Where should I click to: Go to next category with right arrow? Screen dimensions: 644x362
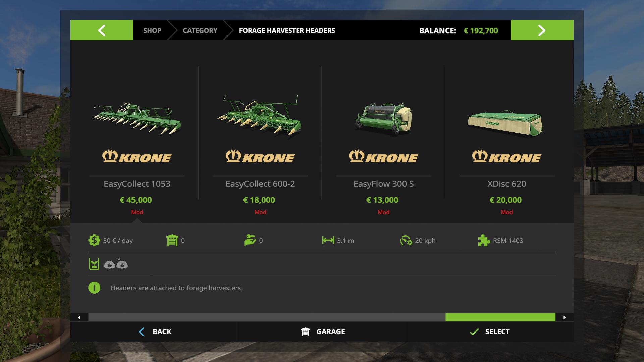(542, 30)
